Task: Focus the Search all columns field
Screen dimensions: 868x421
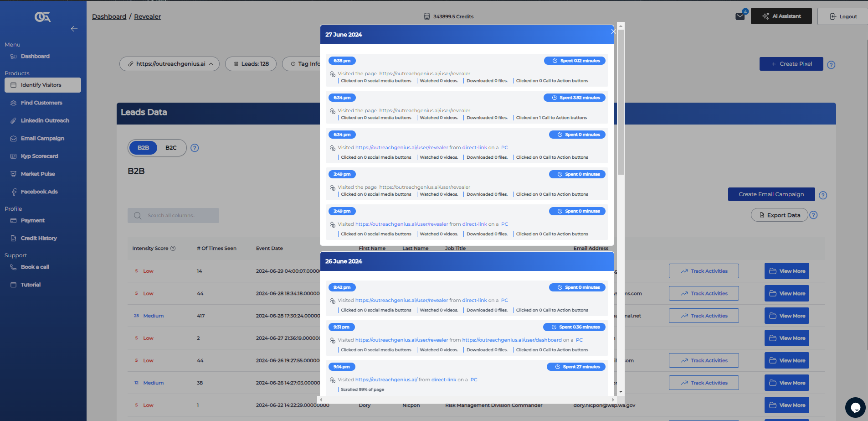Action: (x=173, y=216)
